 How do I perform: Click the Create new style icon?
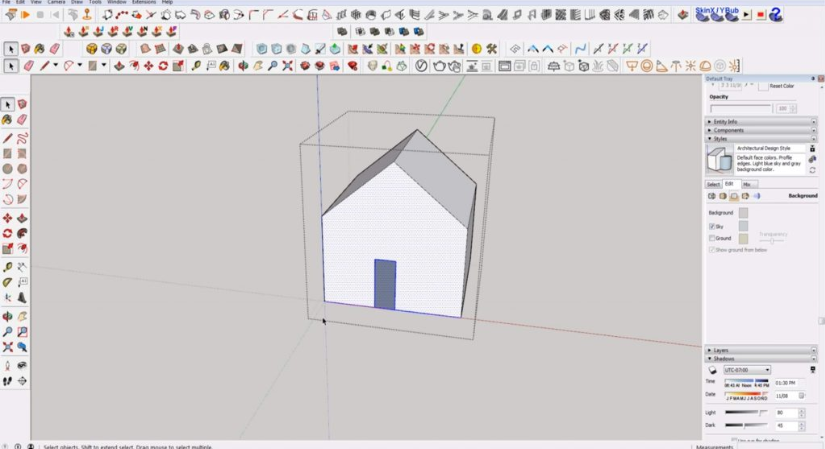tap(812, 159)
